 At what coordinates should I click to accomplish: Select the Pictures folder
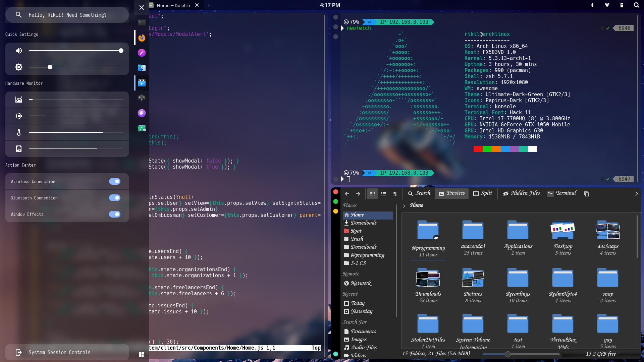[473, 285]
